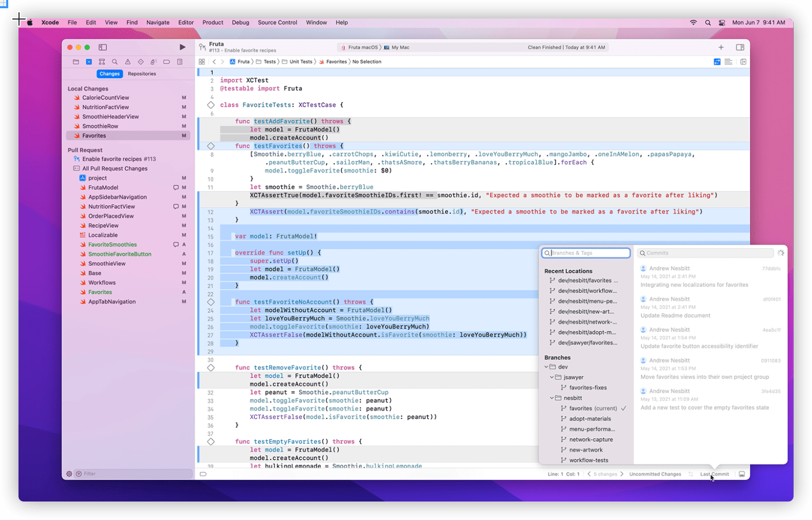This screenshot has height=520, width=812.
Task: Click the Commits search field
Action: pos(706,253)
